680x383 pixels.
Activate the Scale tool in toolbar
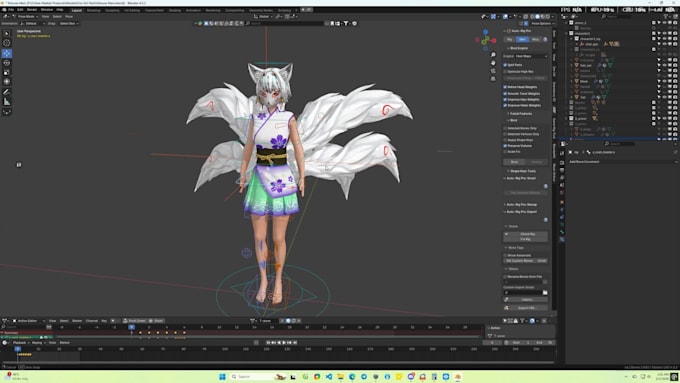pyautogui.click(x=7, y=72)
